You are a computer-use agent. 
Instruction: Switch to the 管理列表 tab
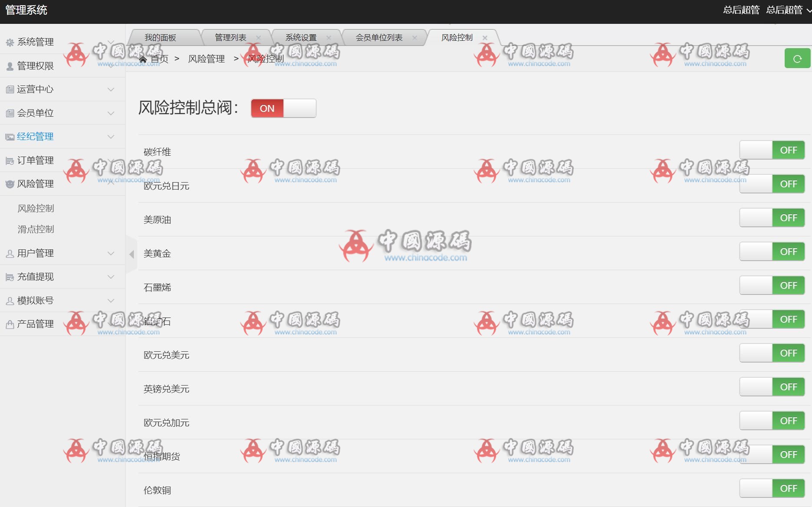tap(230, 38)
